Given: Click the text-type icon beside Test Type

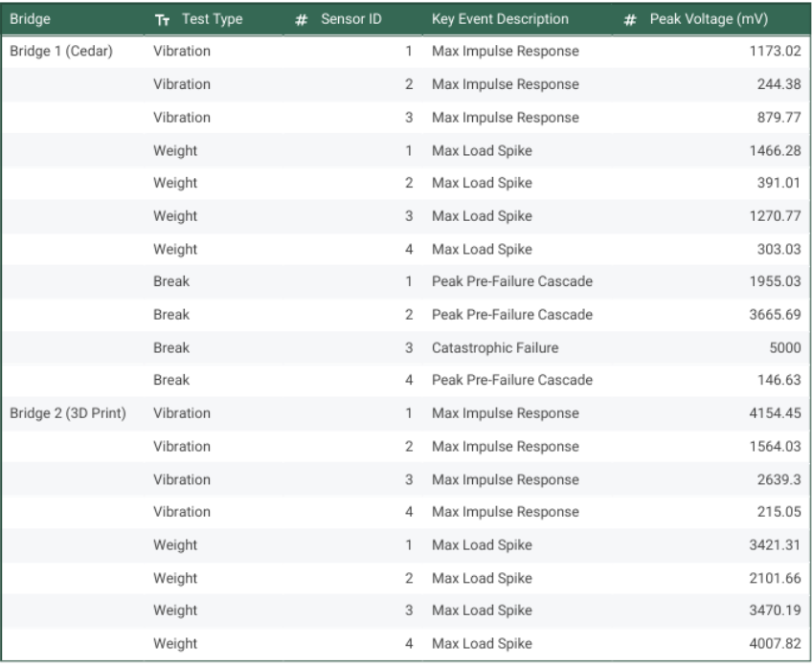Looking at the screenshot, I should point(161,19).
